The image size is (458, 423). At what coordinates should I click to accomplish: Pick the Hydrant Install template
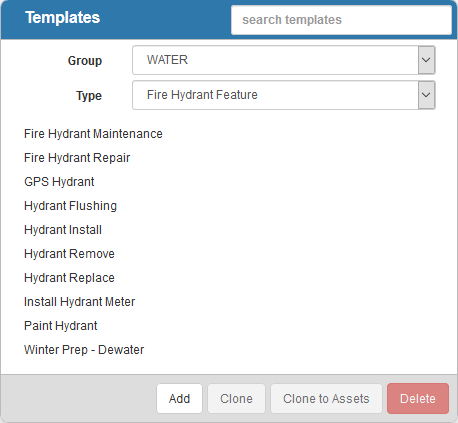click(63, 230)
